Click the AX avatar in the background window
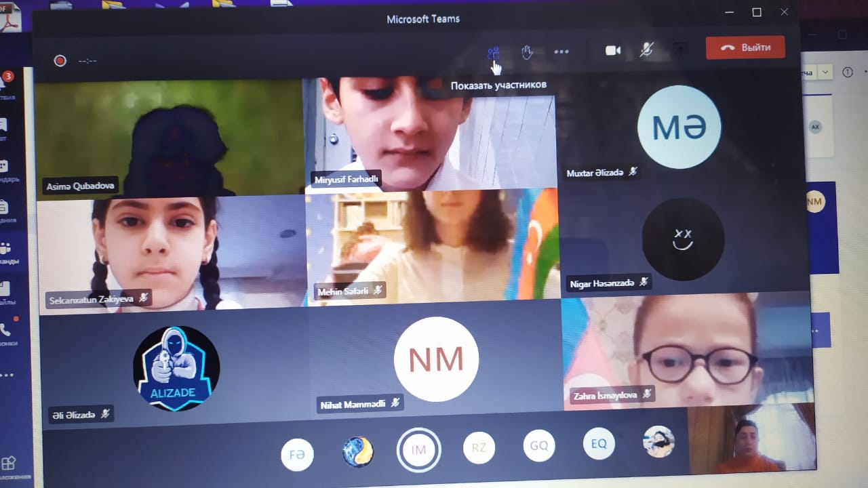The height and width of the screenshot is (488, 868). coord(816,127)
